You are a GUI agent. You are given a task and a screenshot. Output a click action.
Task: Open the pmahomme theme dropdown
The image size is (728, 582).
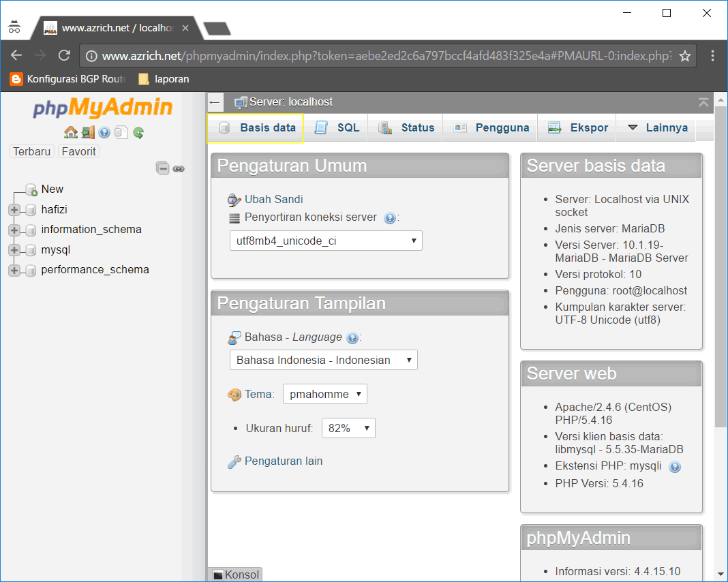[325, 394]
